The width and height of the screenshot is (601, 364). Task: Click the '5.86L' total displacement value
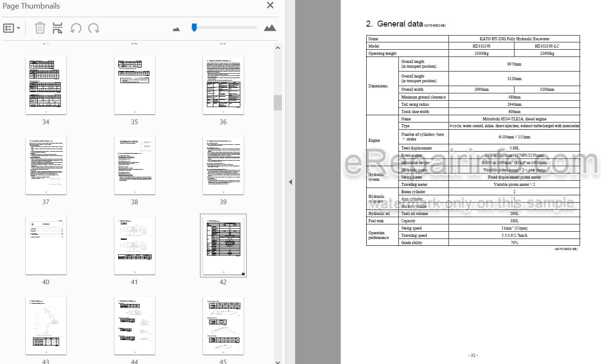(x=514, y=148)
